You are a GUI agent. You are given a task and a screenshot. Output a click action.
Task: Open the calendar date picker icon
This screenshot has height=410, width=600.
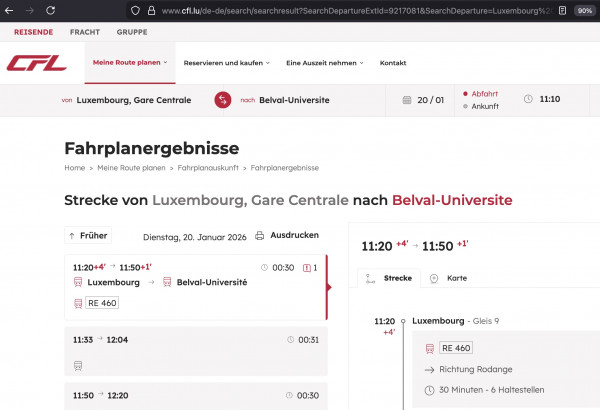tap(407, 100)
